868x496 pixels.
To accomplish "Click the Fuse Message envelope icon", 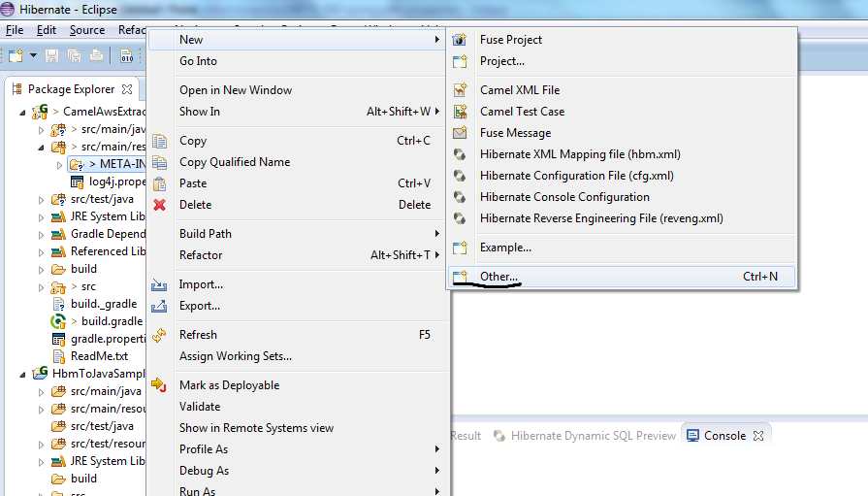I will pyautogui.click(x=460, y=133).
